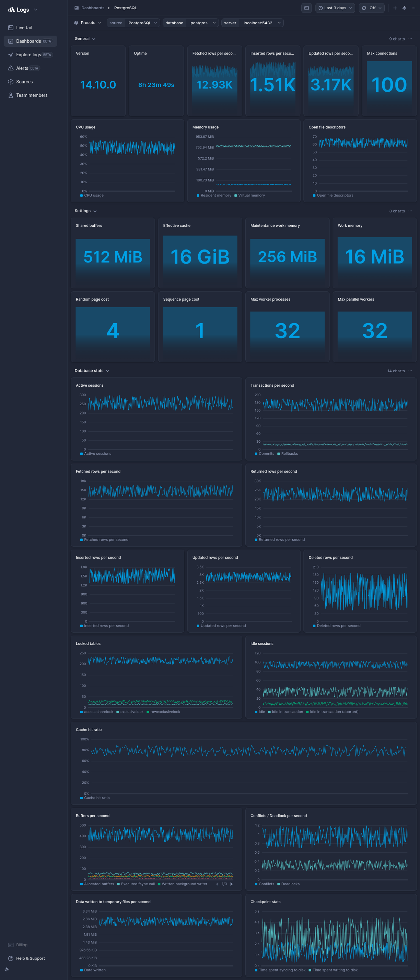The width and height of the screenshot is (420, 980).
Task: Select Alerts BETA menu item
Action: pyautogui.click(x=31, y=68)
